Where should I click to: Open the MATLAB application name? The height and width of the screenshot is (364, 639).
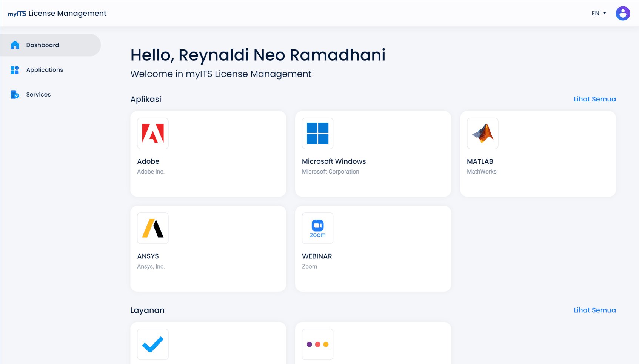[480, 161]
